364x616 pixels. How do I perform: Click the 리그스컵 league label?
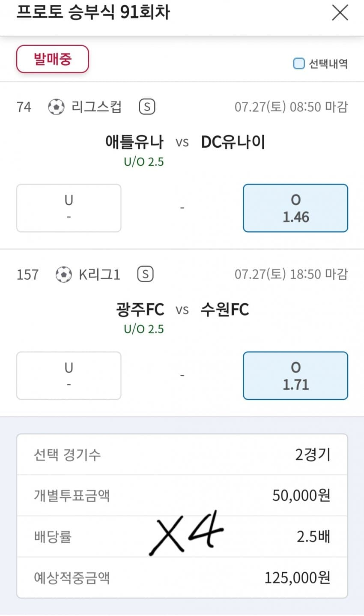[x=96, y=107]
